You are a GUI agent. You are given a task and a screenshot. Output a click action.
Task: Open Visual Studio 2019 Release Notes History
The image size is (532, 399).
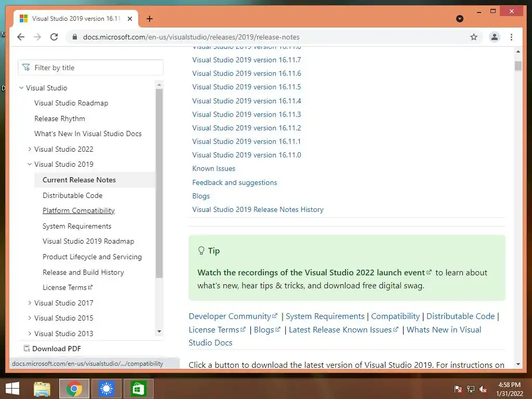tap(258, 210)
